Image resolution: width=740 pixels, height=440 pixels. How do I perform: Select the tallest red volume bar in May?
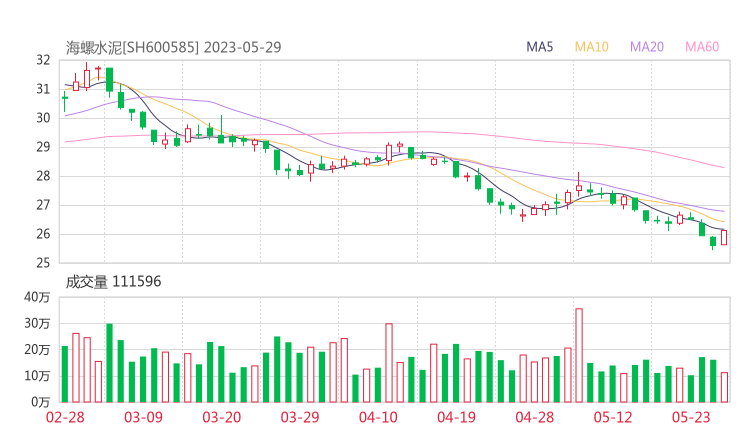pos(579,355)
